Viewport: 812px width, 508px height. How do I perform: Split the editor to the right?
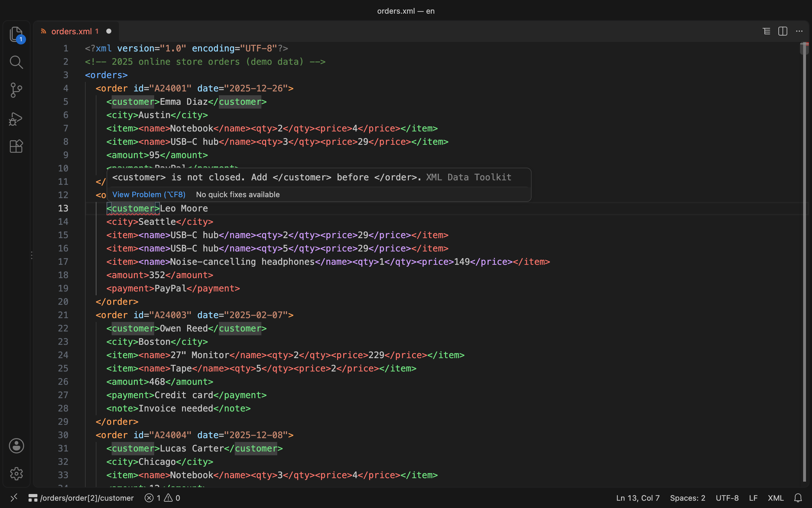point(783,31)
